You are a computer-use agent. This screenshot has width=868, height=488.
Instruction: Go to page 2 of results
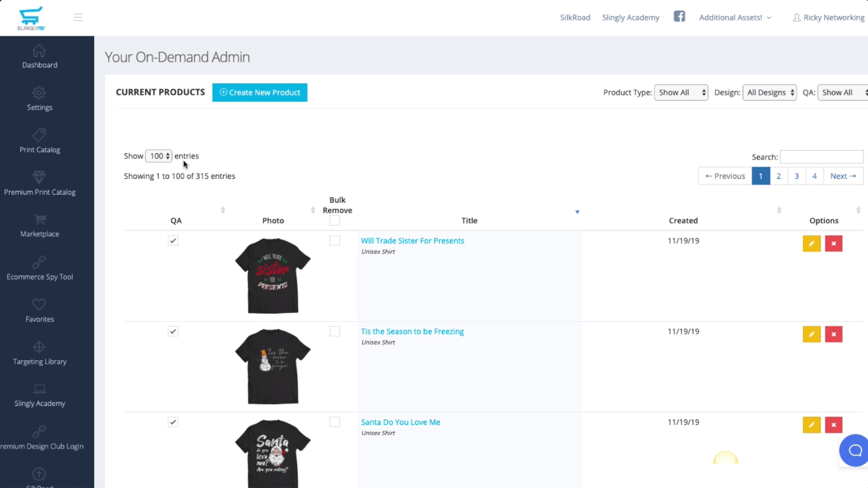778,176
